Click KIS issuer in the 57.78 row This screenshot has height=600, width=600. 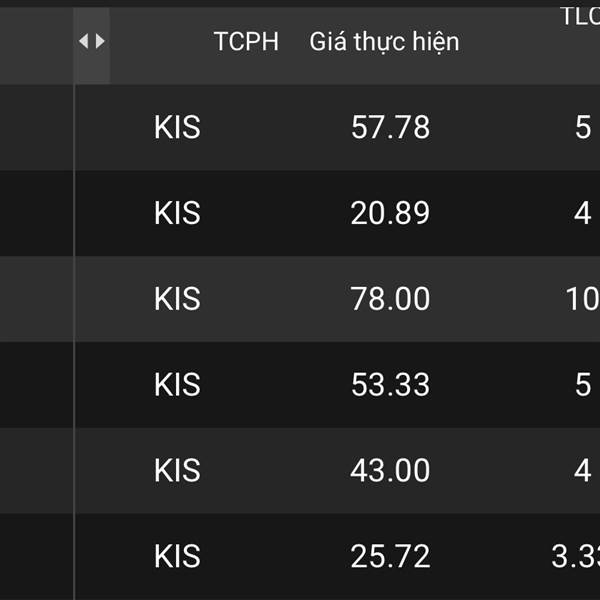[177, 128]
